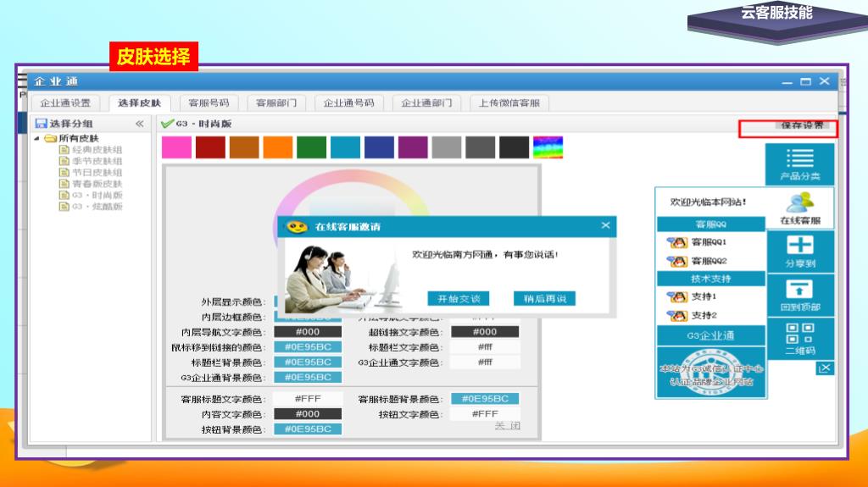The width and height of the screenshot is (868, 487).
Task: Click the QQ icon beside 支持1
Action: click(677, 297)
